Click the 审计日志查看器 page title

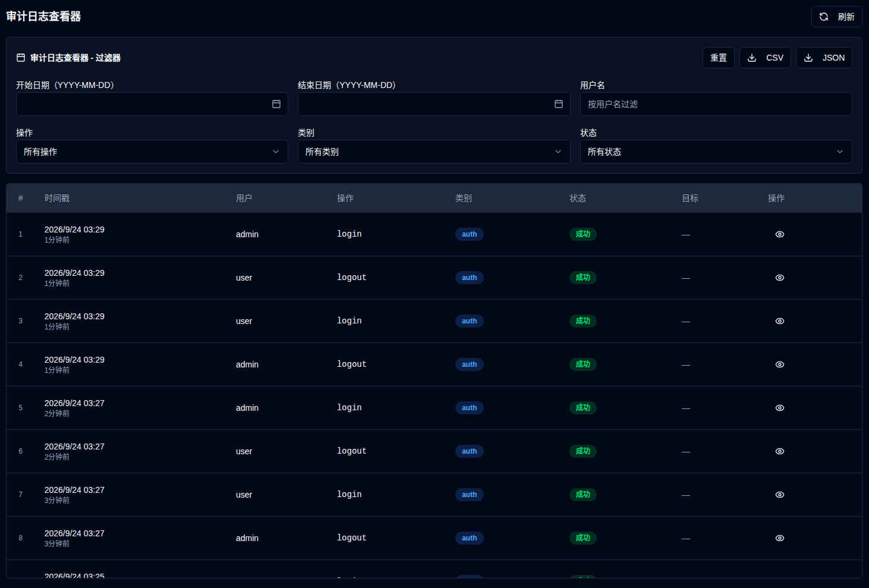[x=43, y=17]
